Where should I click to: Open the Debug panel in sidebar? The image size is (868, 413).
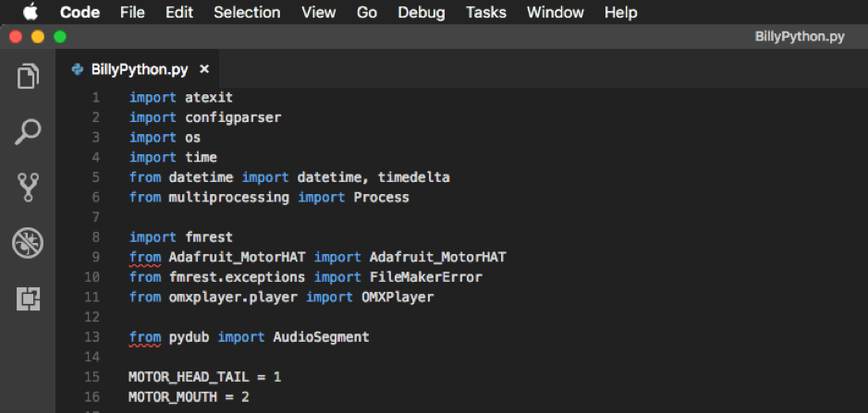coord(28,244)
